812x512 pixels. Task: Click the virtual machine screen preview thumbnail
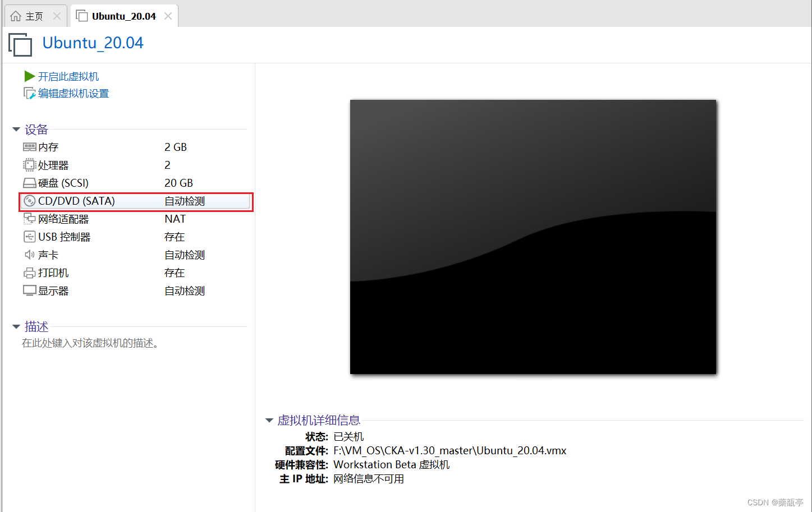pyautogui.click(x=533, y=236)
